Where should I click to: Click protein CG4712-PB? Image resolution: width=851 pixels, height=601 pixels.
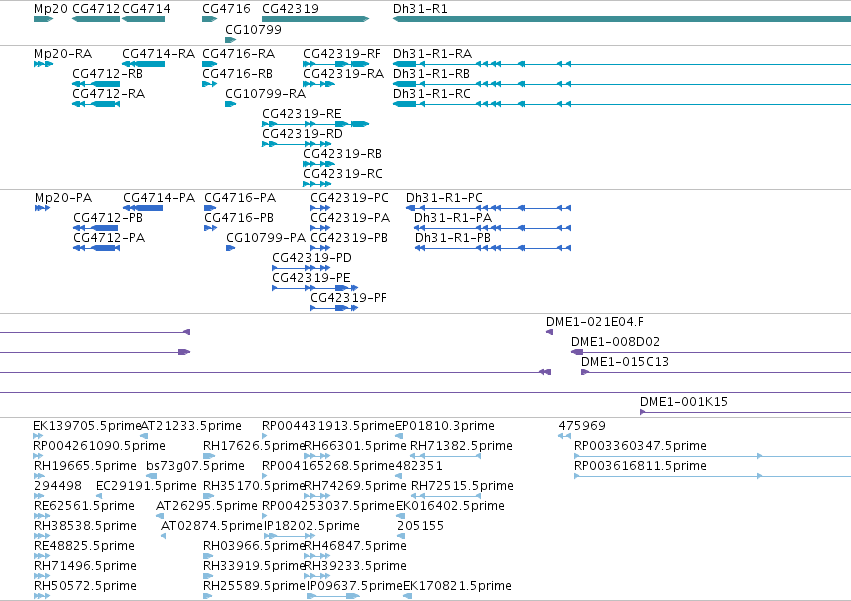click(108, 218)
